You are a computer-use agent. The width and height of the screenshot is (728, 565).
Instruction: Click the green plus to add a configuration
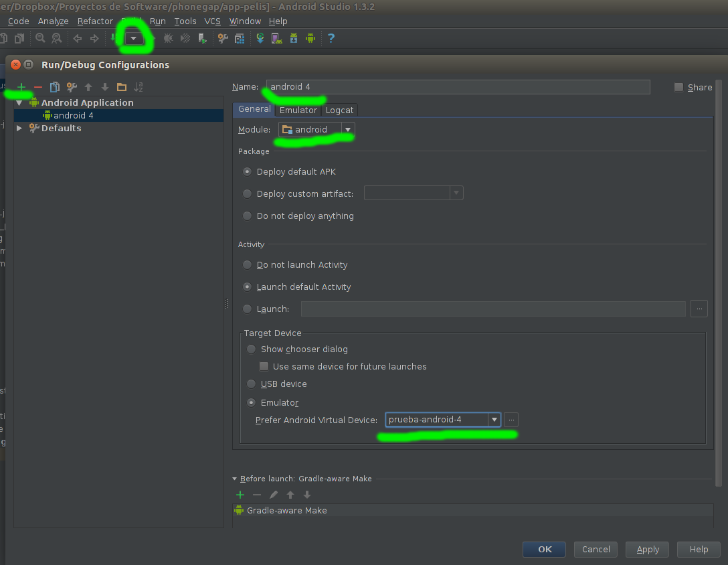click(21, 87)
